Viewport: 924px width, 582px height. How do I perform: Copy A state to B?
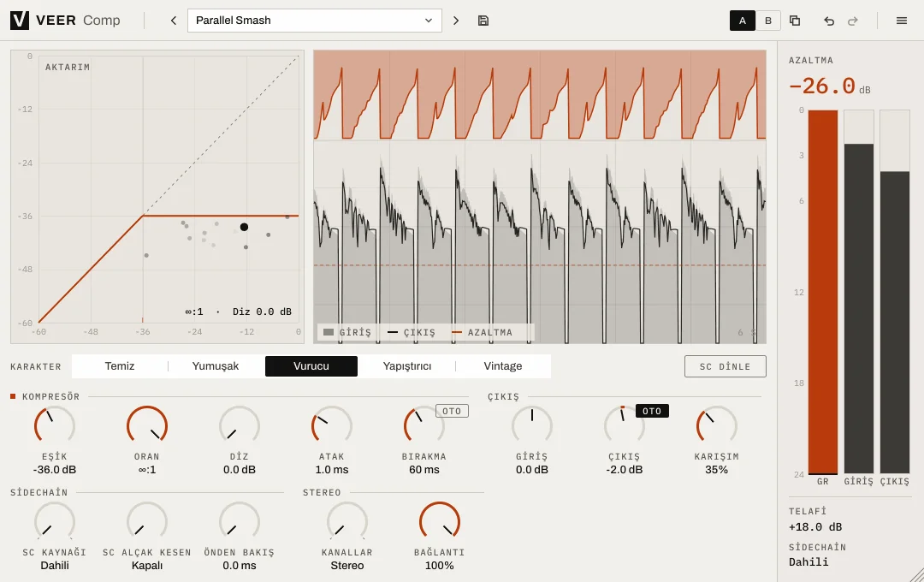(x=795, y=21)
